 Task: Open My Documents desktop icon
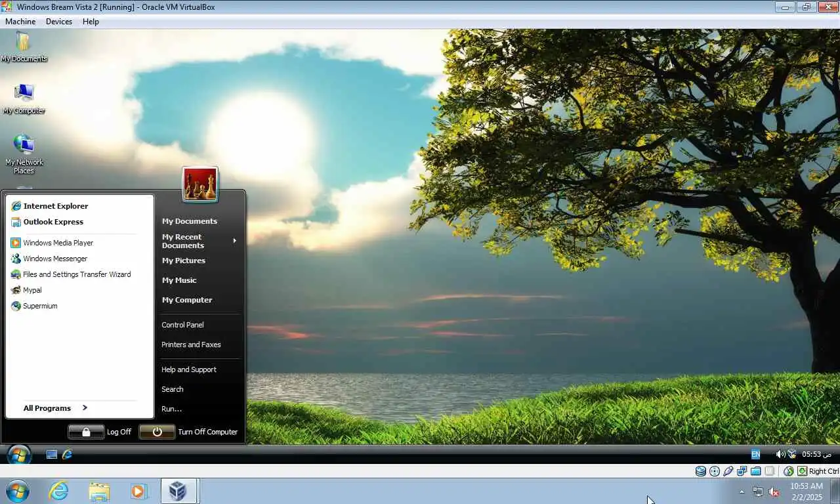coord(24,47)
